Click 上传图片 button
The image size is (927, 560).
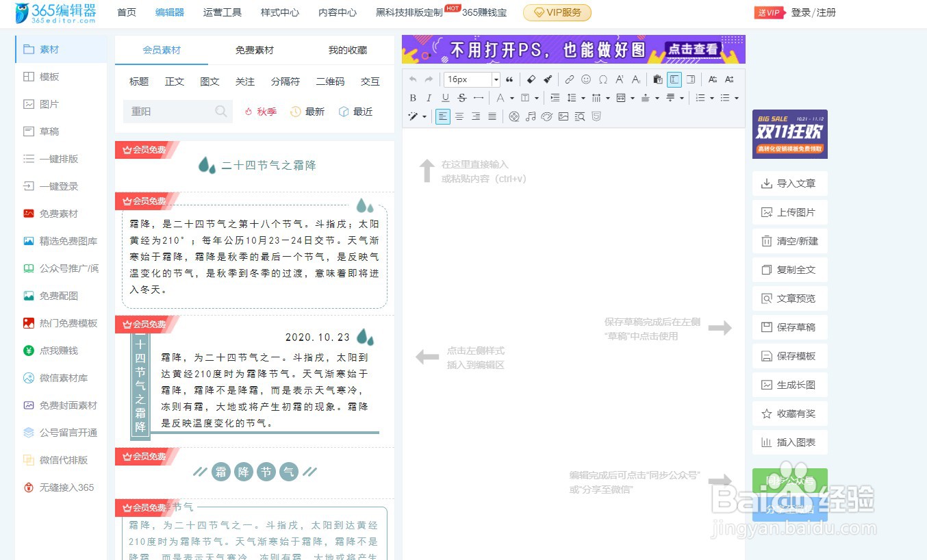coord(789,212)
